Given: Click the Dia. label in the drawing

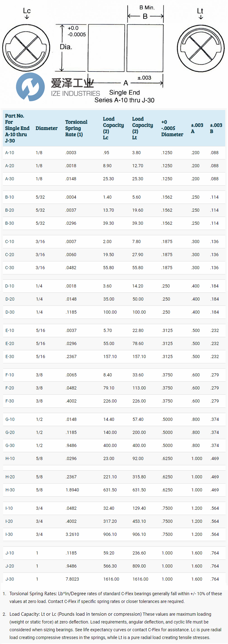Looking at the screenshot, I should 66,47.
